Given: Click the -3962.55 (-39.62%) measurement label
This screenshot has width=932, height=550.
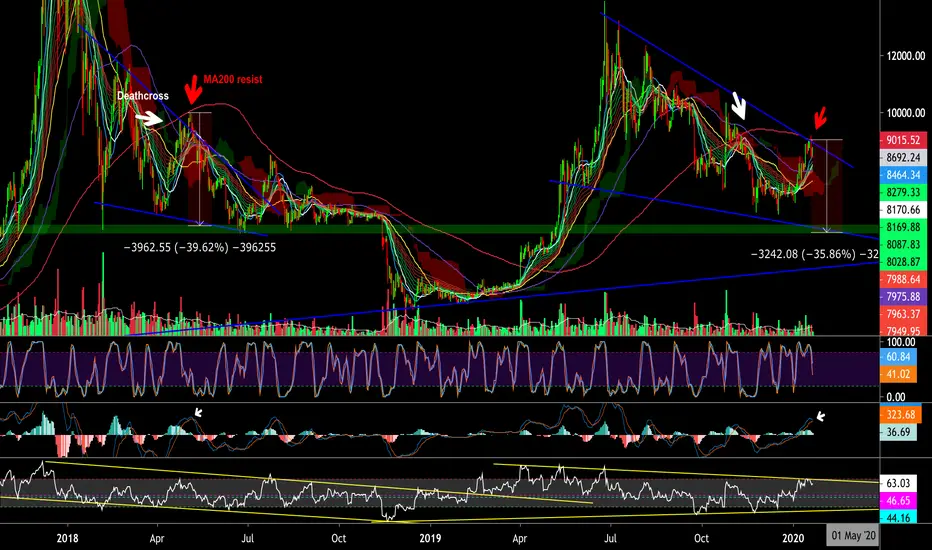Looking at the screenshot, I should tap(200, 247).
